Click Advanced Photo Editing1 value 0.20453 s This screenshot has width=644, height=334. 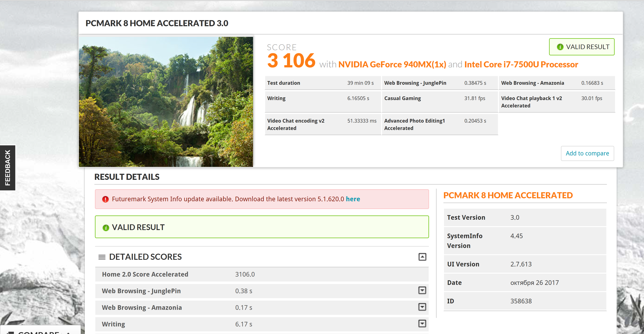pyautogui.click(x=475, y=121)
